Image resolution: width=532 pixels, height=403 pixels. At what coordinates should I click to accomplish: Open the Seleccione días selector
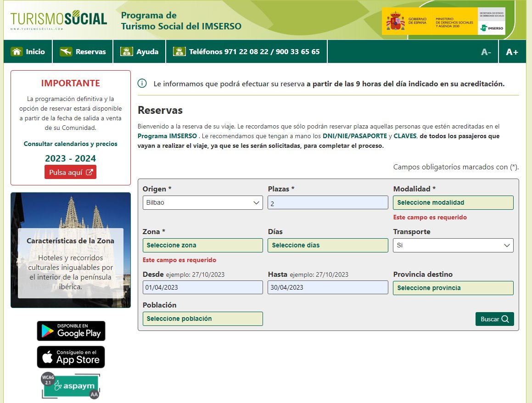click(x=328, y=245)
